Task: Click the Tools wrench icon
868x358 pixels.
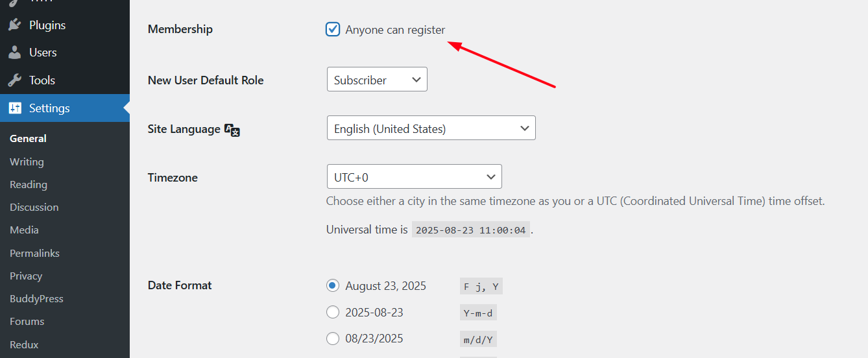Action: 14,80
